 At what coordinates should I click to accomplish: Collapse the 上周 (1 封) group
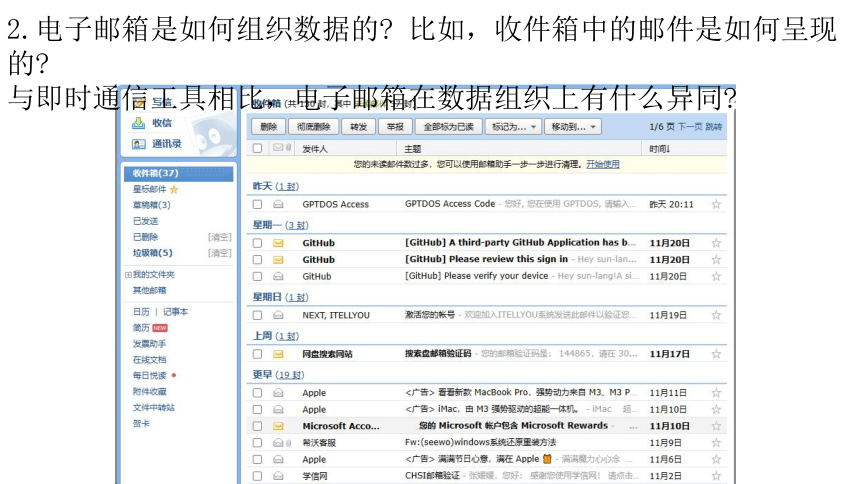click(x=275, y=336)
